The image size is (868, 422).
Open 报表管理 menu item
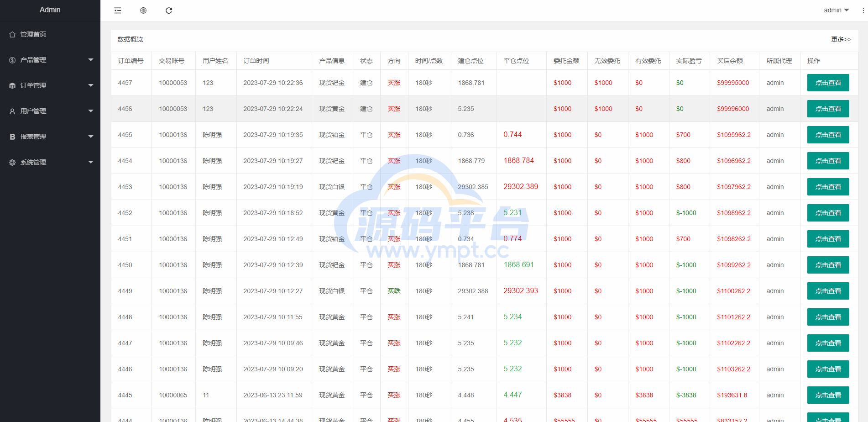point(50,137)
